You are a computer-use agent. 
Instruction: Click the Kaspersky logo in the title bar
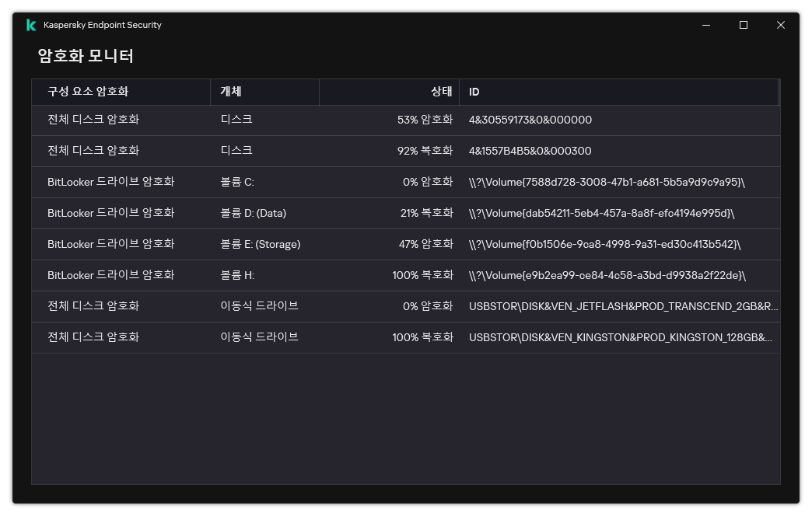click(30, 24)
